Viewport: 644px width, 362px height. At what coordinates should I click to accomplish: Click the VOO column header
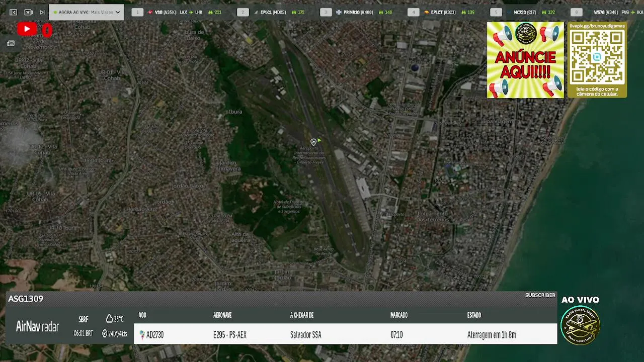point(142,315)
